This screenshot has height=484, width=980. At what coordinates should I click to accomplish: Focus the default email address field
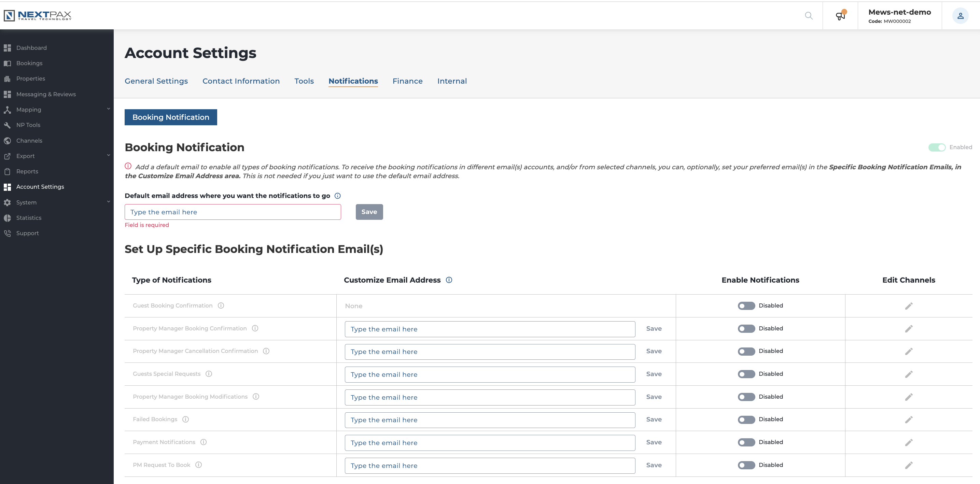(233, 212)
